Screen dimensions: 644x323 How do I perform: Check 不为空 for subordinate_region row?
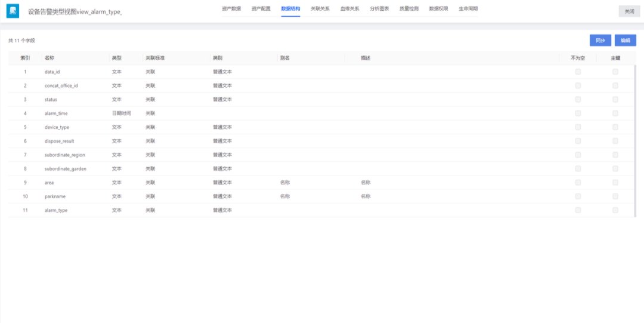tap(578, 155)
